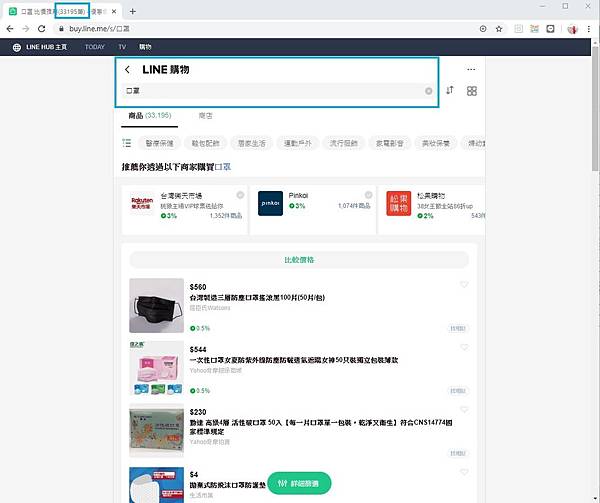Open the category list icon

click(127, 143)
